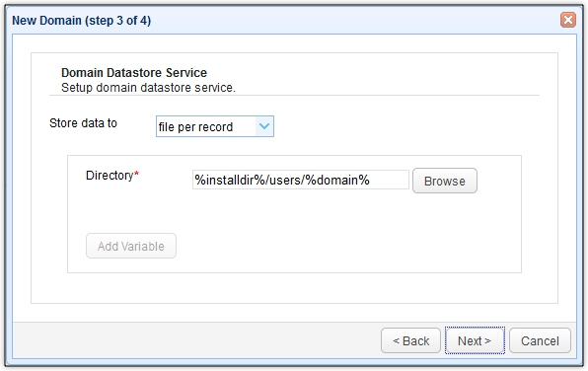Click the Add Variable button
Viewport: 588px width, 371px height.
[x=131, y=246]
